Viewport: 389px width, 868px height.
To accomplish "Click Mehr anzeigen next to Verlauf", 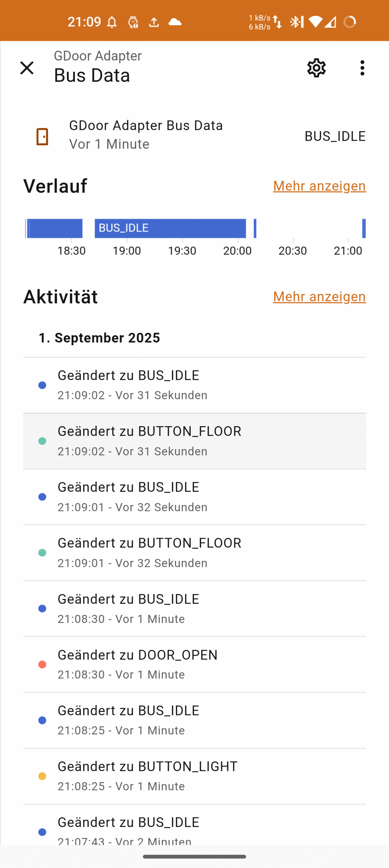I will click(319, 186).
